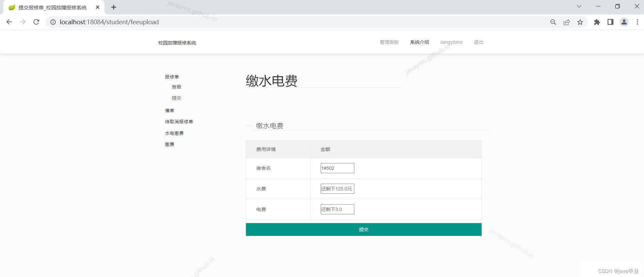Click the browser forward arrow

[23, 22]
